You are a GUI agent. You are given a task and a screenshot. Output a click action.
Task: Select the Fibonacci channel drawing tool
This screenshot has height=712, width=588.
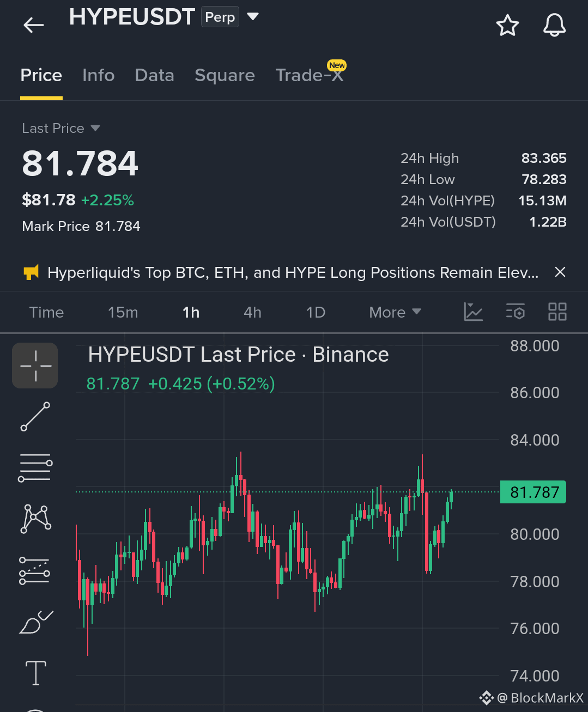(x=34, y=570)
